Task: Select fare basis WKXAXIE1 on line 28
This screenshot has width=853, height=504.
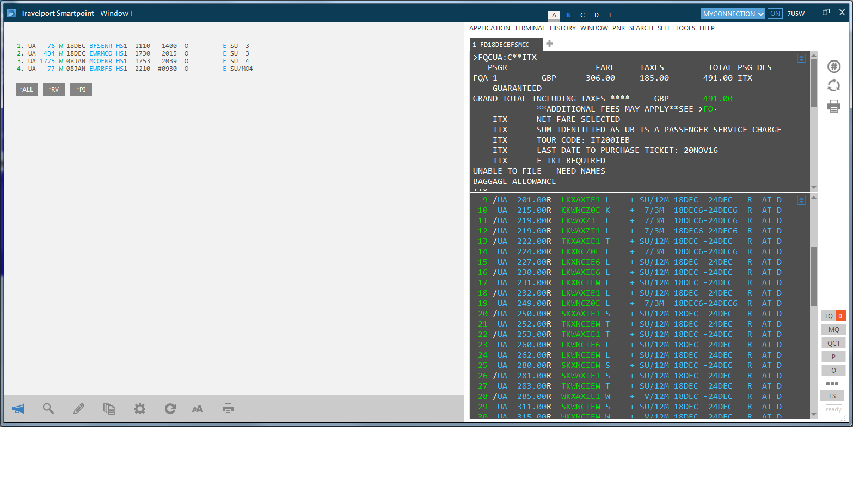Action: [581, 396]
